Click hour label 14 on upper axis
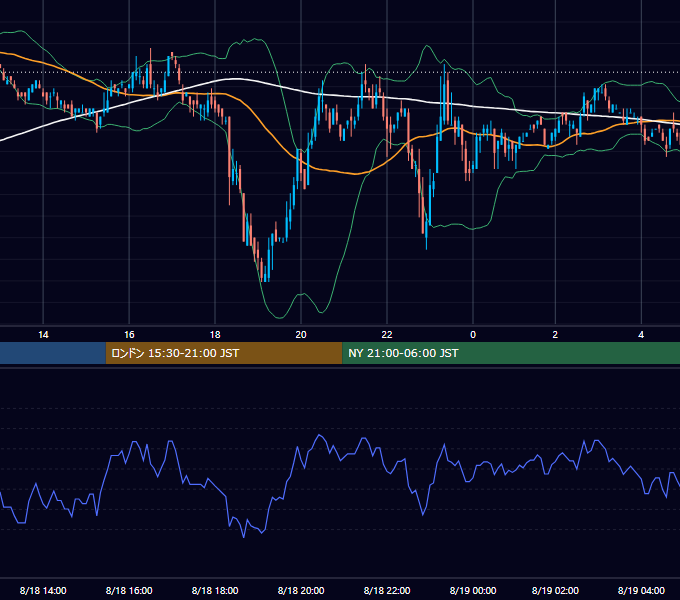The image size is (680, 600). [43, 335]
